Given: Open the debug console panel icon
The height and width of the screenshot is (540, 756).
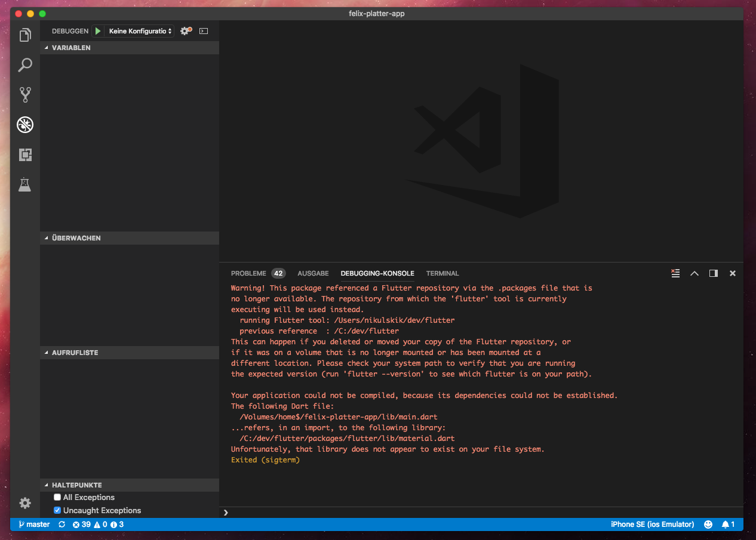Looking at the screenshot, I should (204, 30).
